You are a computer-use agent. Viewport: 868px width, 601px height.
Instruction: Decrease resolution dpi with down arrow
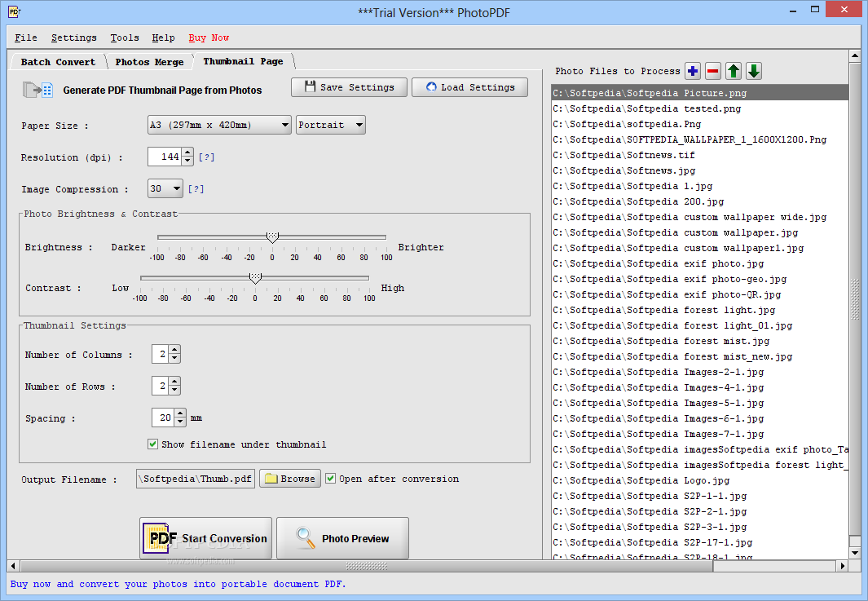(187, 161)
